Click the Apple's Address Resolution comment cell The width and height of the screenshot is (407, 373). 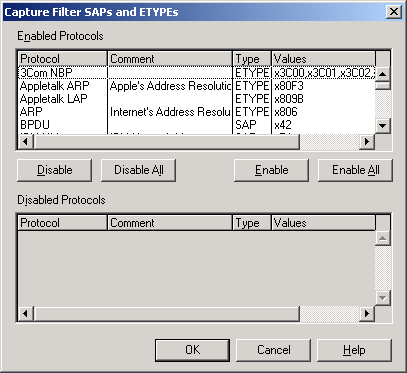[x=170, y=86]
